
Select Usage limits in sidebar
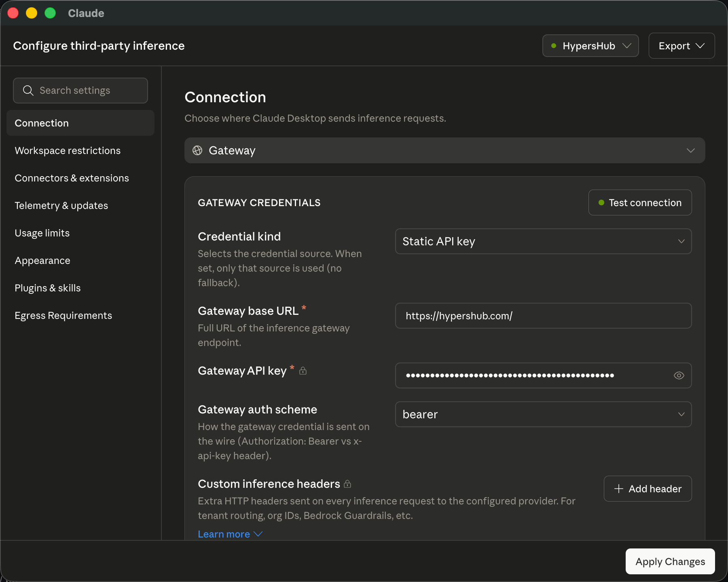(80, 233)
